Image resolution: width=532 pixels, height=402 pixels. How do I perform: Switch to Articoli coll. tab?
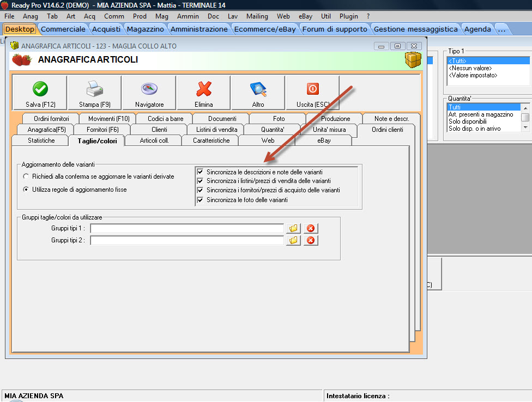tap(154, 141)
